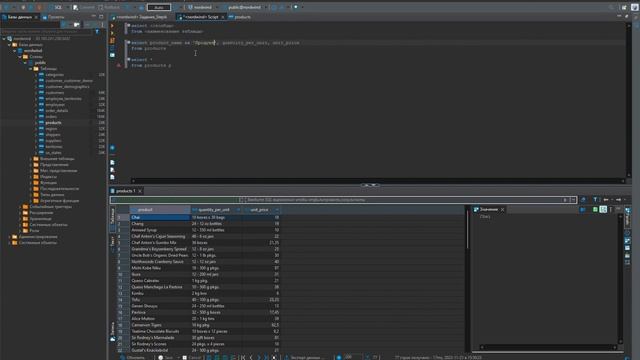Select the Индексы folder

click(x=49, y=177)
